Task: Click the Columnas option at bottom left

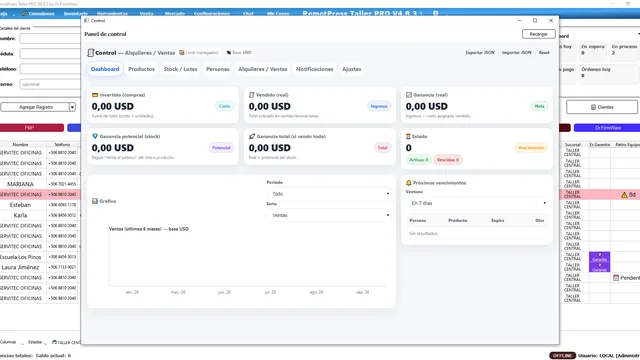Action: (x=8, y=342)
